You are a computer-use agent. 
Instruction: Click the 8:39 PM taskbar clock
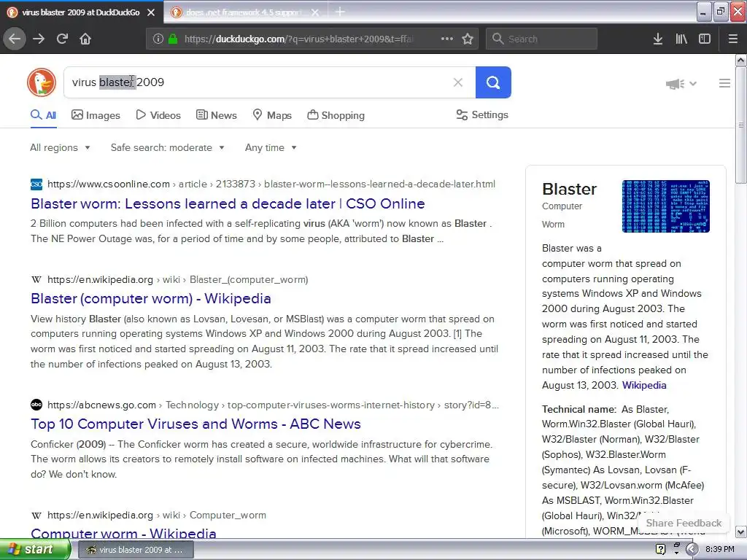tap(720, 549)
